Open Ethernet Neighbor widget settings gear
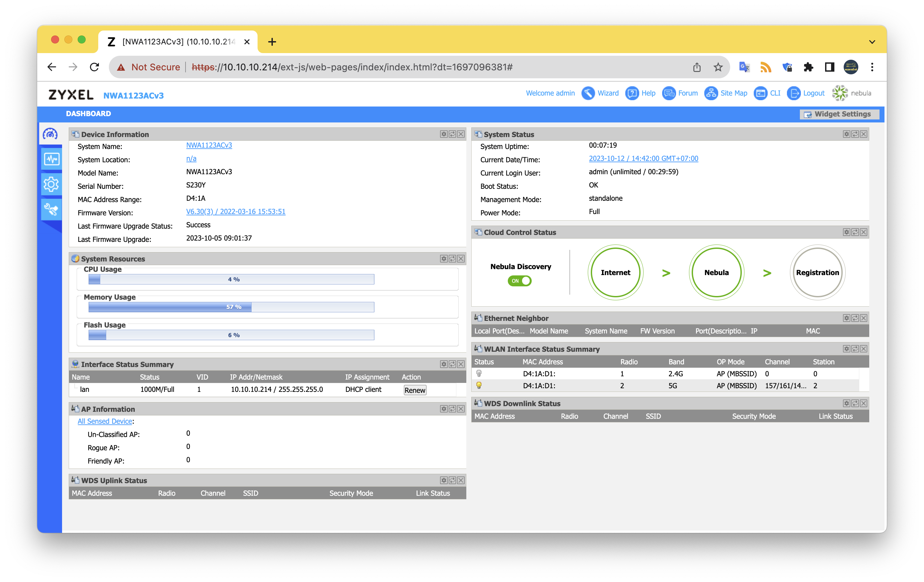This screenshot has width=924, height=582. click(846, 318)
